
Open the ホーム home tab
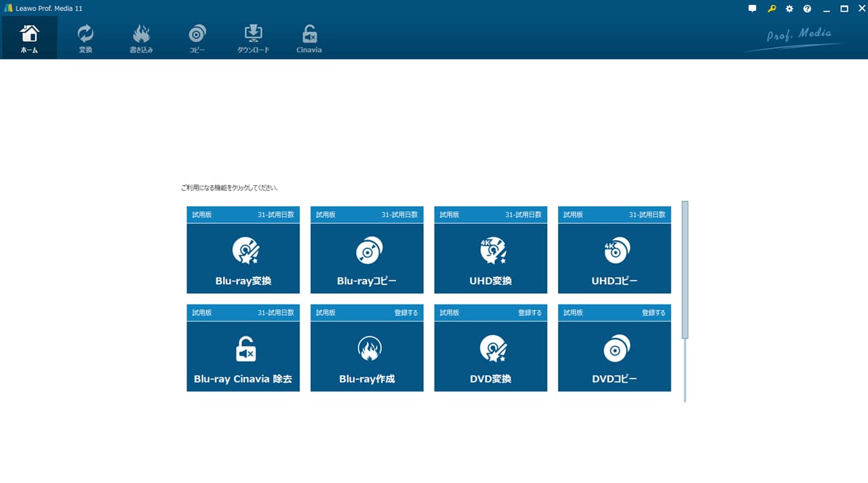29,38
